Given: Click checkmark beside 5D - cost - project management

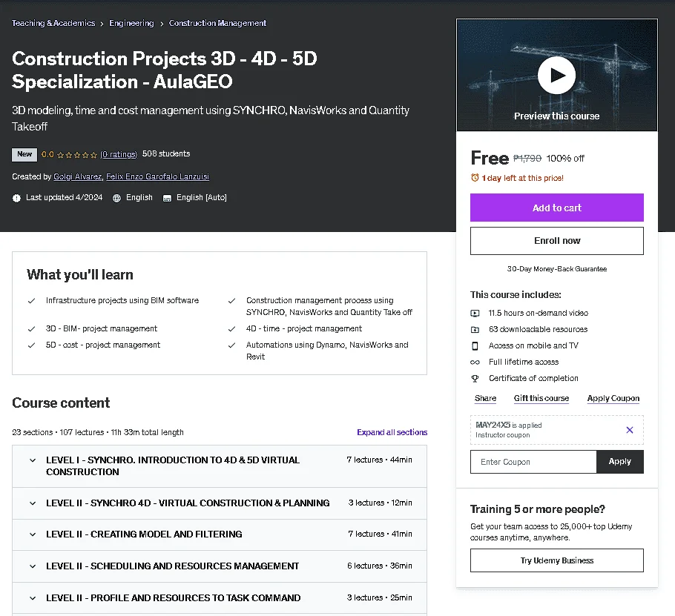Looking at the screenshot, I should point(31,345).
